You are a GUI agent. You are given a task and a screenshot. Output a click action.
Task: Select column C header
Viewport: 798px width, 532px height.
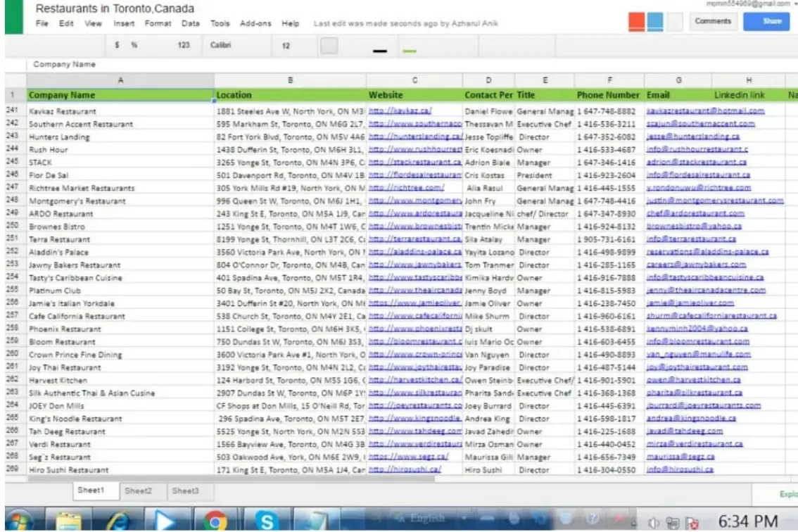click(x=414, y=80)
